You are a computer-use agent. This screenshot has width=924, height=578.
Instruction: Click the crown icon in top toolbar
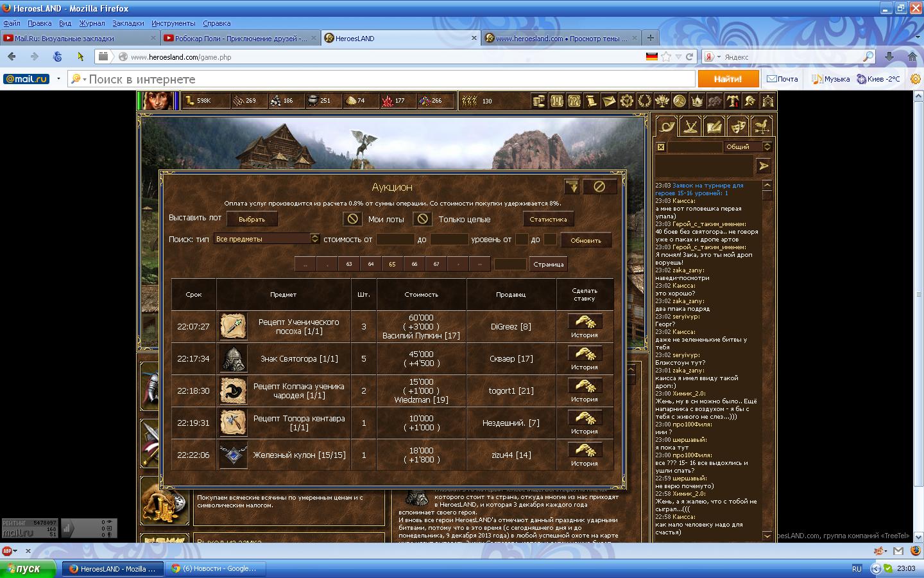coord(697,101)
